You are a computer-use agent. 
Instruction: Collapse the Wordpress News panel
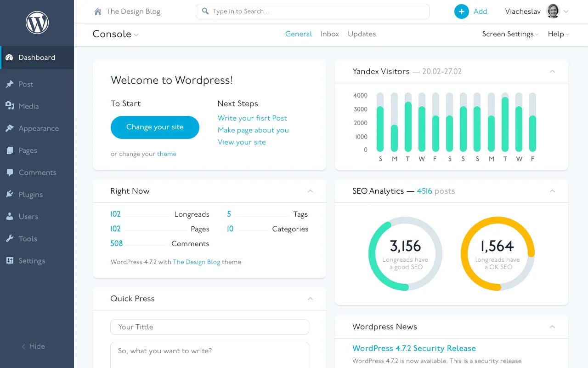[x=552, y=327]
